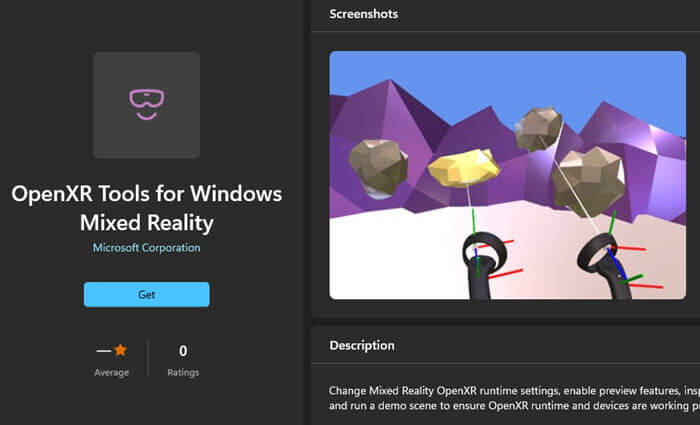
Task: Click the 0 Ratings count
Action: pos(183,360)
